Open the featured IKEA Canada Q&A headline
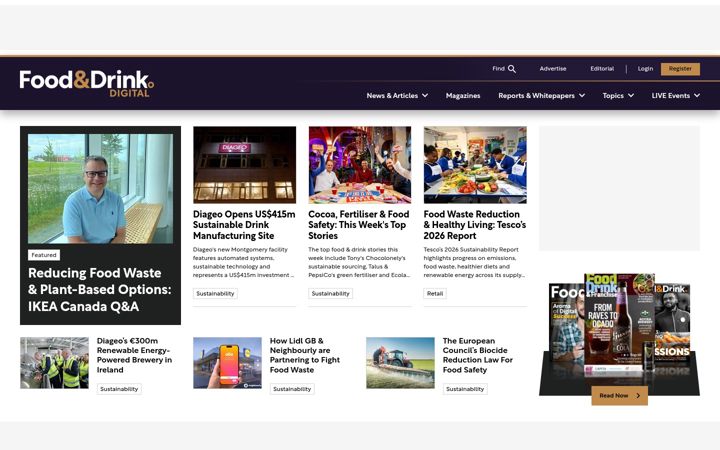The image size is (720, 450). click(x=100, y=289)
